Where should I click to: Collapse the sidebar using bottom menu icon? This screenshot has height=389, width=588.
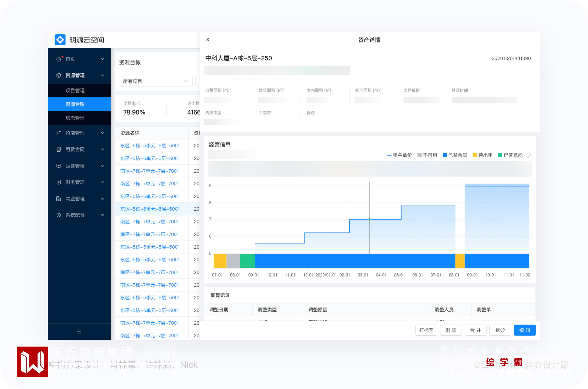79,331
